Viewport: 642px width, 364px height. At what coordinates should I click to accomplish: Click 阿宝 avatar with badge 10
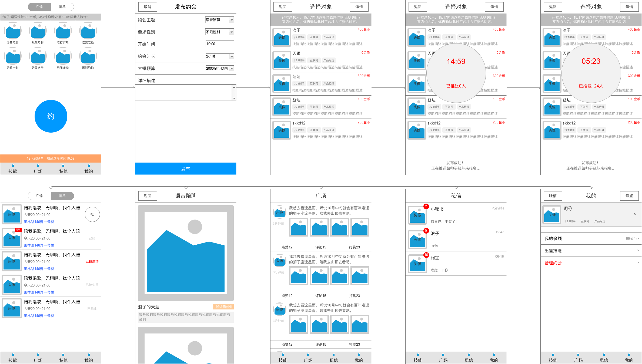417,264
